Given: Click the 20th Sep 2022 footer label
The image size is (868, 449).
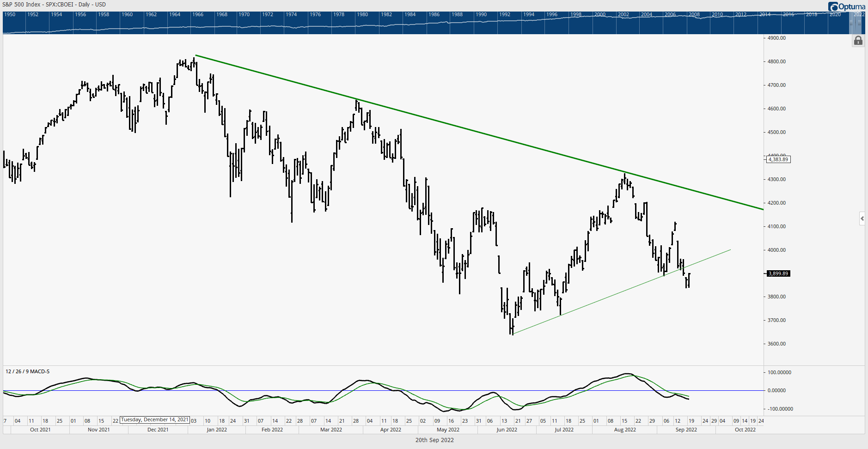Looking at the screenshot, I should click(x=435, y=440).
